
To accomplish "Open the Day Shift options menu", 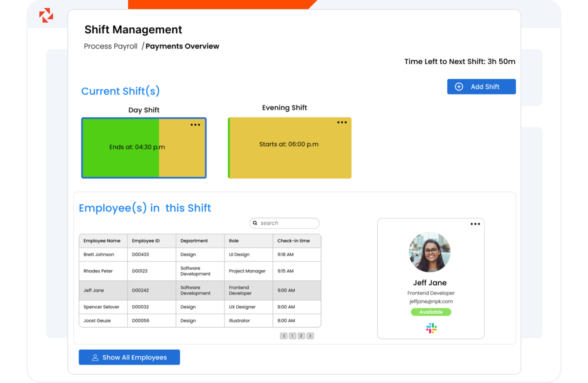I will (x=195, y=125).
